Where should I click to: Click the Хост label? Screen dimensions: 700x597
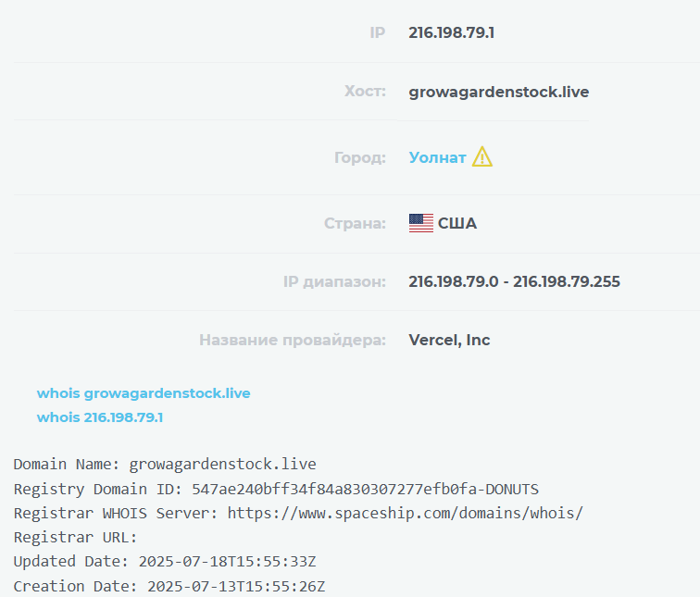point(365,92)
